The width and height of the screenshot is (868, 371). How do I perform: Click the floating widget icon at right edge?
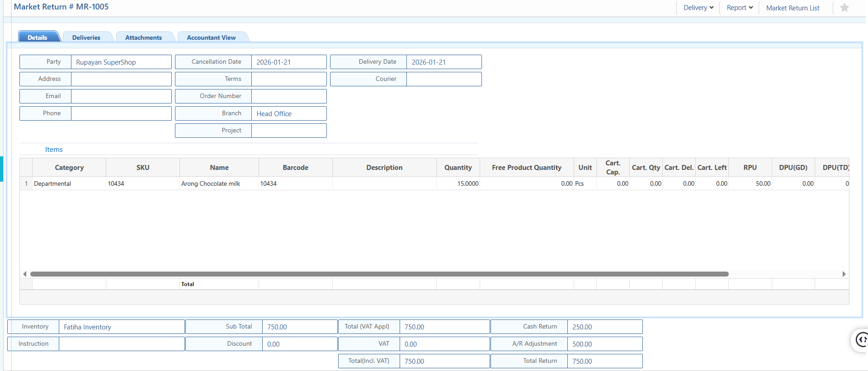pyautogui.click(x=861, y=339)
